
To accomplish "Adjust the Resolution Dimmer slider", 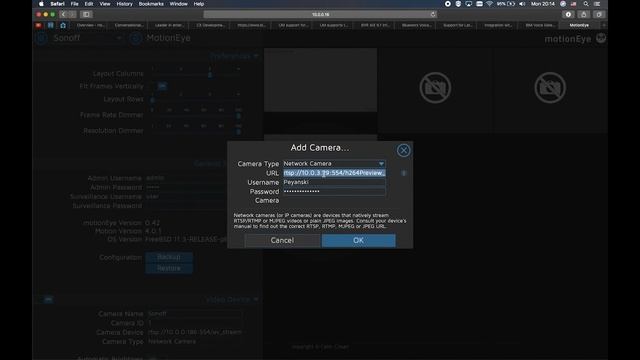I will point(195,131).
